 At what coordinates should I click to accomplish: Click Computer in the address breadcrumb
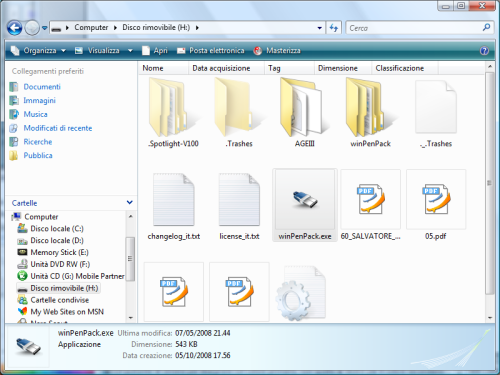91,28
